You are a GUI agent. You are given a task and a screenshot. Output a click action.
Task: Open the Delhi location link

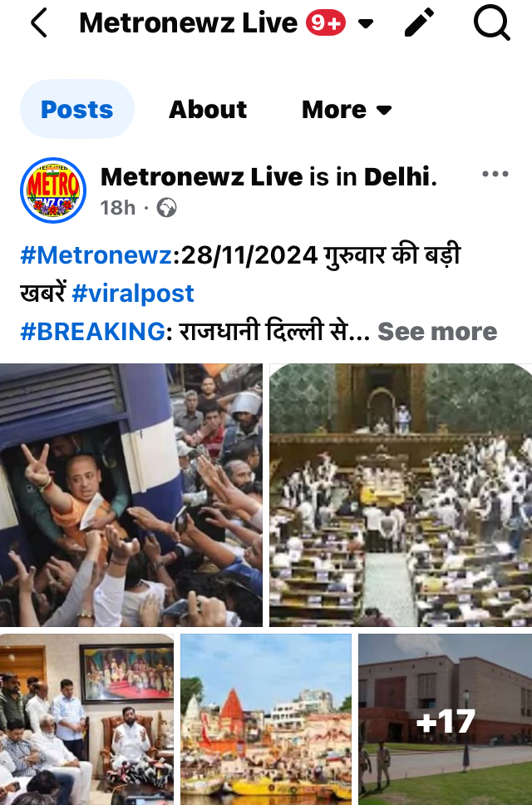(397, 177)
